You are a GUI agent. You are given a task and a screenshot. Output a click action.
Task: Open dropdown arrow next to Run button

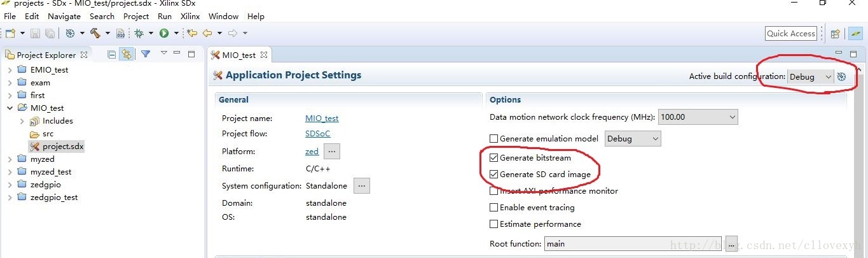tap(176, 33)
